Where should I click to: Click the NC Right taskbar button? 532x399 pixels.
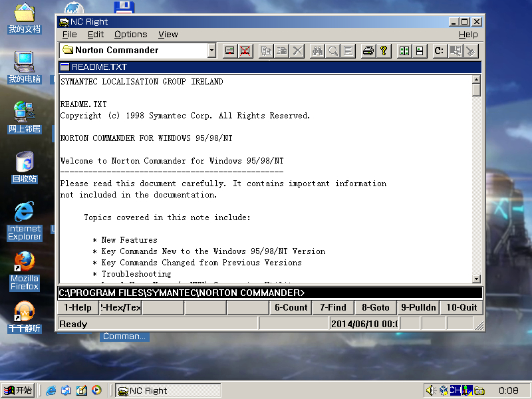168,390
